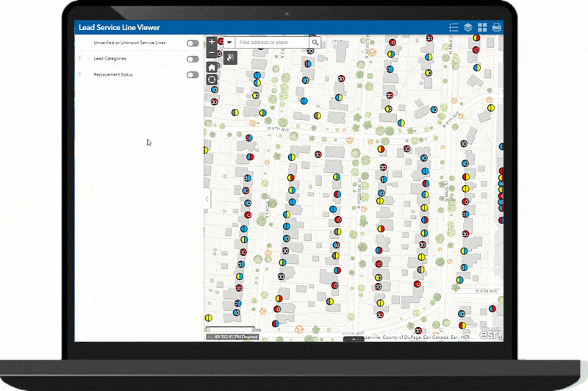Collapse the left side panel
The height and width of the screenshot is (391, 588).
[207, 199]
